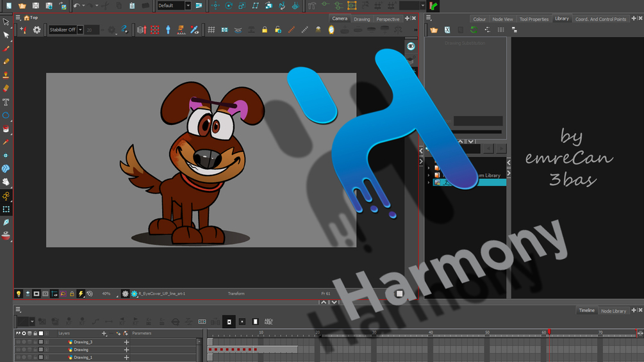Select the Contour Editor arrow tool

click(x=6, y=35)
